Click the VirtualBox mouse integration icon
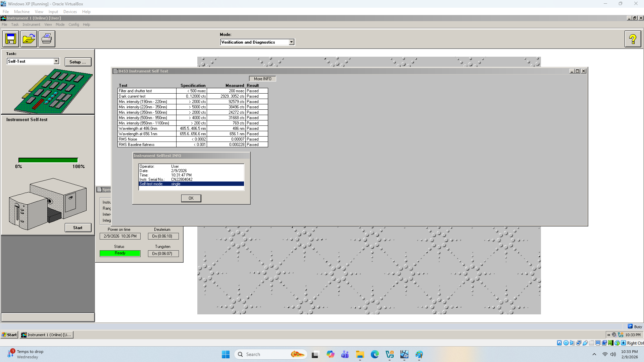Screen dimensions: 644x362 coord(617,343)
